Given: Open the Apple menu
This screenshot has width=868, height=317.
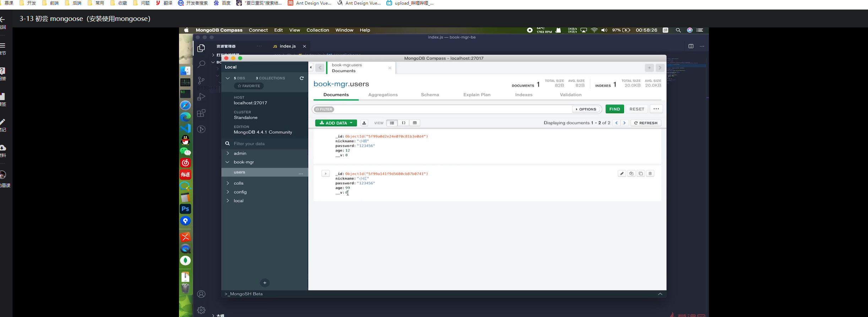Looking at the screenshot, I should point(186,30).
